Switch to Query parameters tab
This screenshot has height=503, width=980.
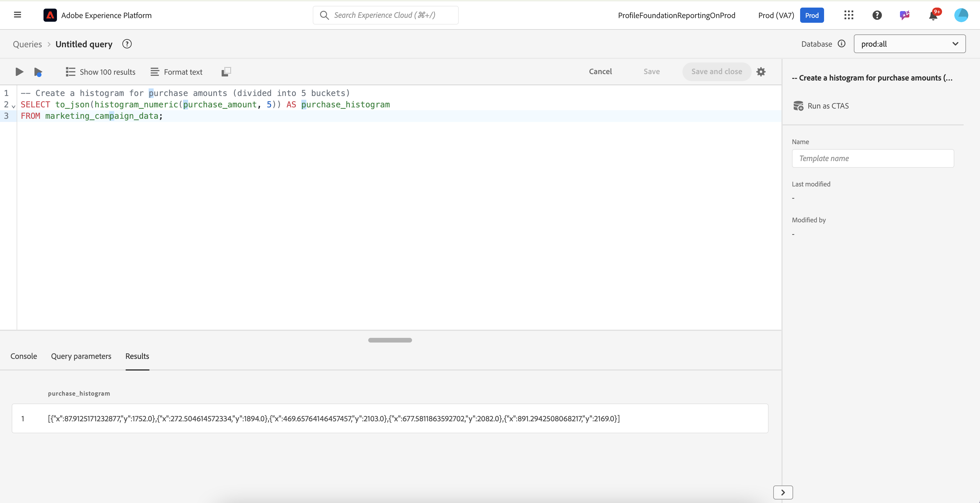(81, 356)
